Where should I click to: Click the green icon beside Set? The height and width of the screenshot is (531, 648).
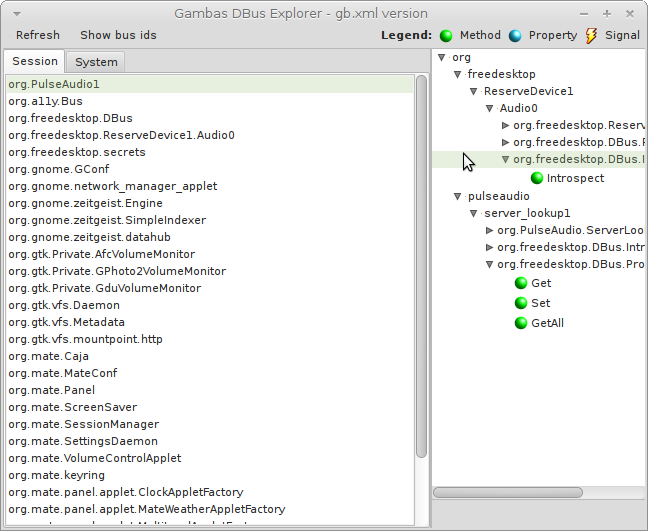pos(521,303)
